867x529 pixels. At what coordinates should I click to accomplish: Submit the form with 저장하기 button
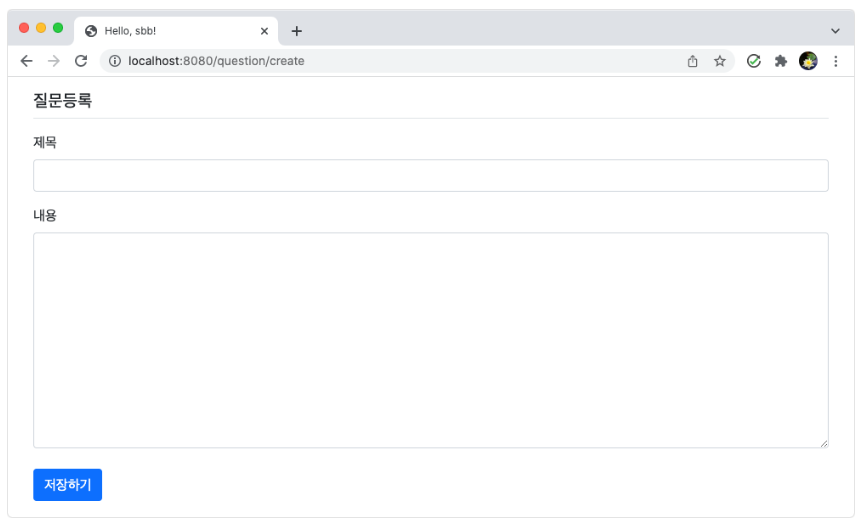tap(67, 485)
